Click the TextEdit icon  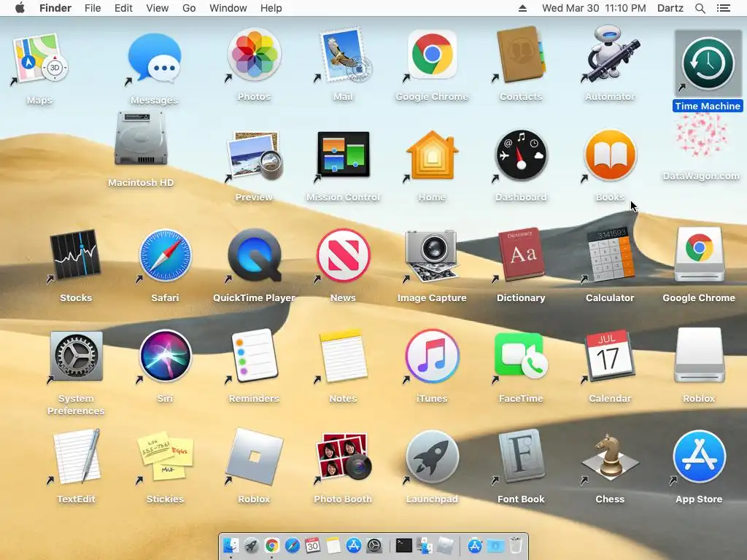pos(76,456)
